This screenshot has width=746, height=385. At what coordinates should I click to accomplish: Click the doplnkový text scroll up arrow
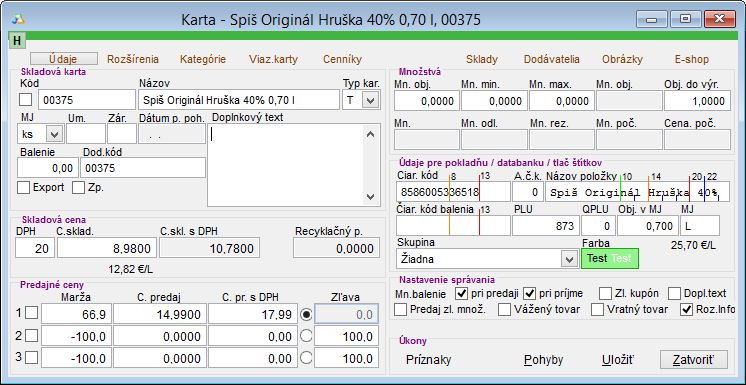(x=371, y=134)
